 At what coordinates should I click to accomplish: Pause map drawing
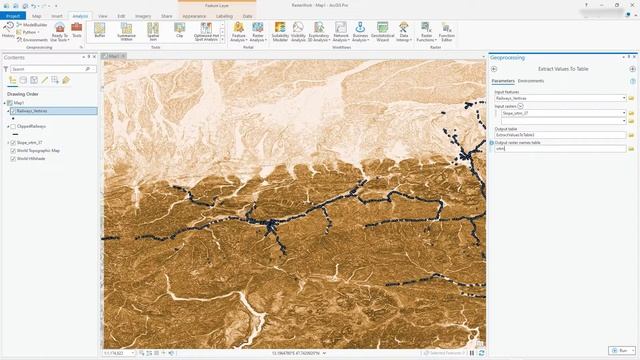pyautogui.click(x=472, y=353)
